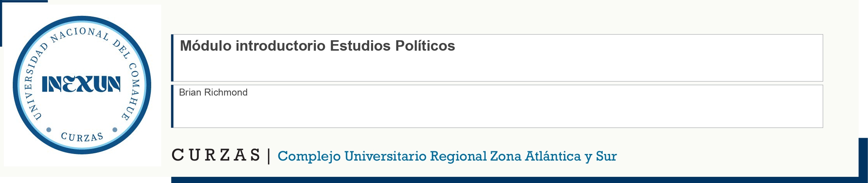Click the title "Módulo introductorio Estudios Políticos"

[317, 46]
